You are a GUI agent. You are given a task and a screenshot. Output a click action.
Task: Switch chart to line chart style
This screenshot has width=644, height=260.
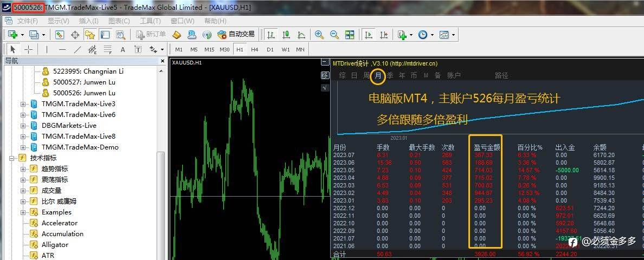tap(301, 35)
